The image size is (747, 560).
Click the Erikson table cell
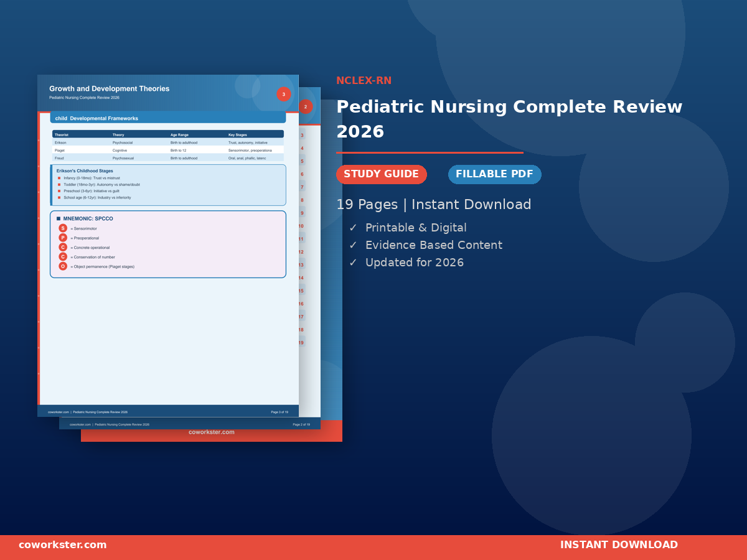(60, 142)
